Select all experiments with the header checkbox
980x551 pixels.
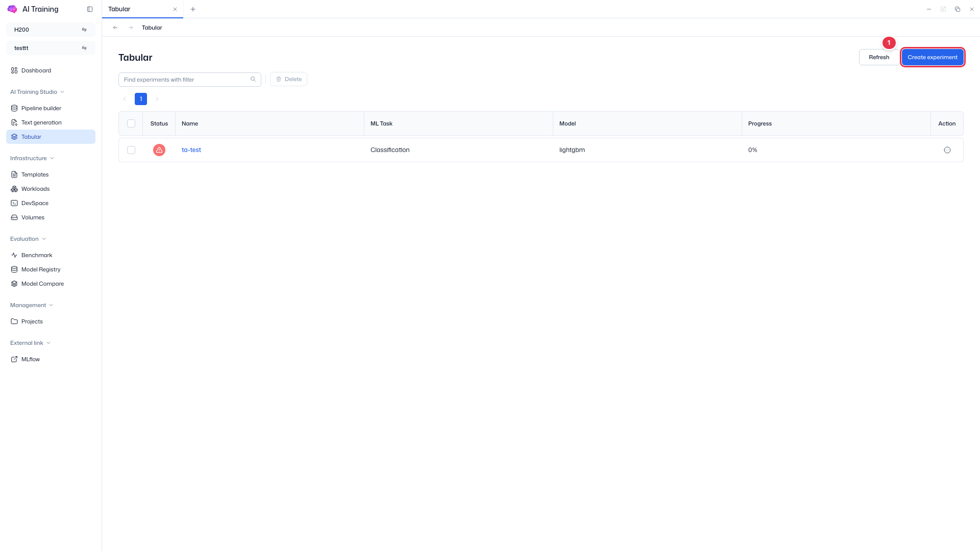click(131, 123)
